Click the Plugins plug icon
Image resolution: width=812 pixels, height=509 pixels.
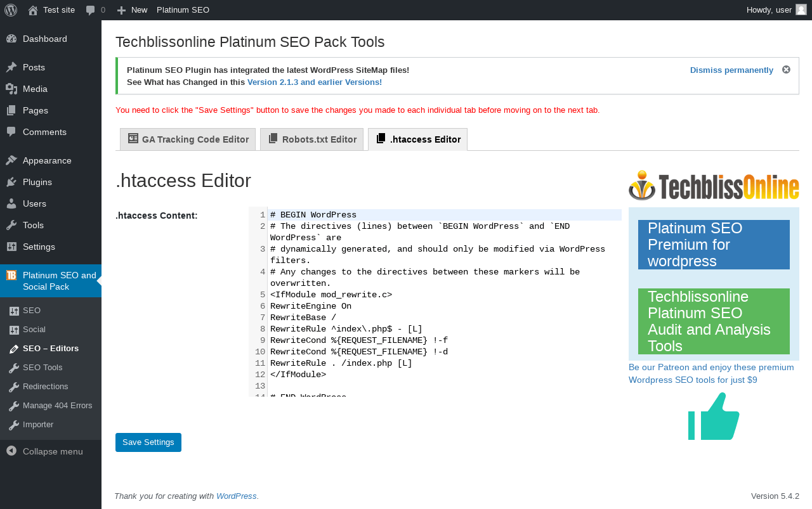pos(11,182)
